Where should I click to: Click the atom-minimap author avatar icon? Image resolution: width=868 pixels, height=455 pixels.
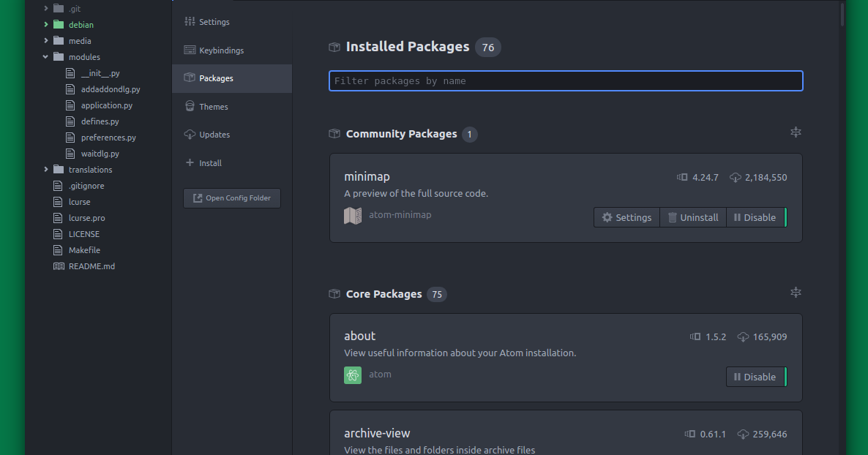coord(353,216)
